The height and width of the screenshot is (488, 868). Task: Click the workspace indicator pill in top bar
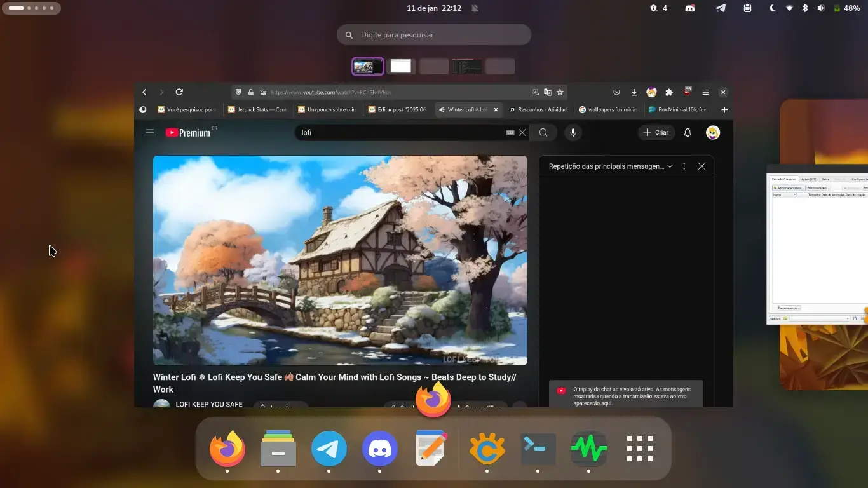(x=31, y=8)
